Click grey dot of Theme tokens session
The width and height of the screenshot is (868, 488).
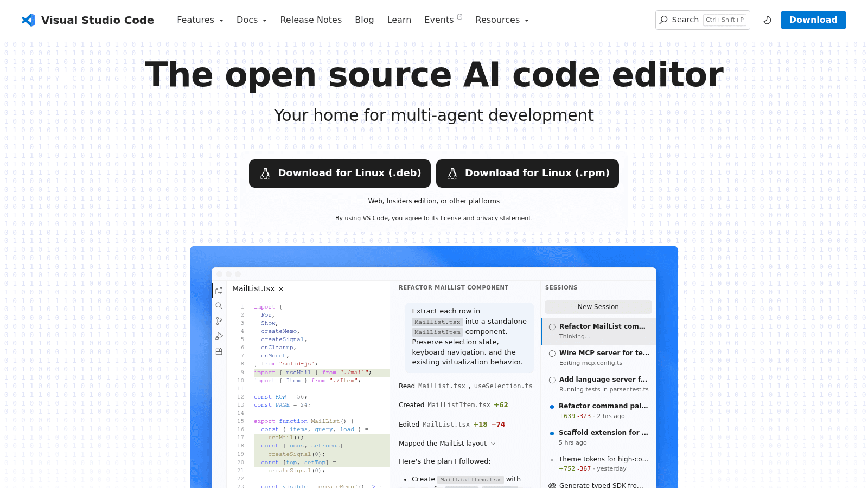(x=552, y=460)
